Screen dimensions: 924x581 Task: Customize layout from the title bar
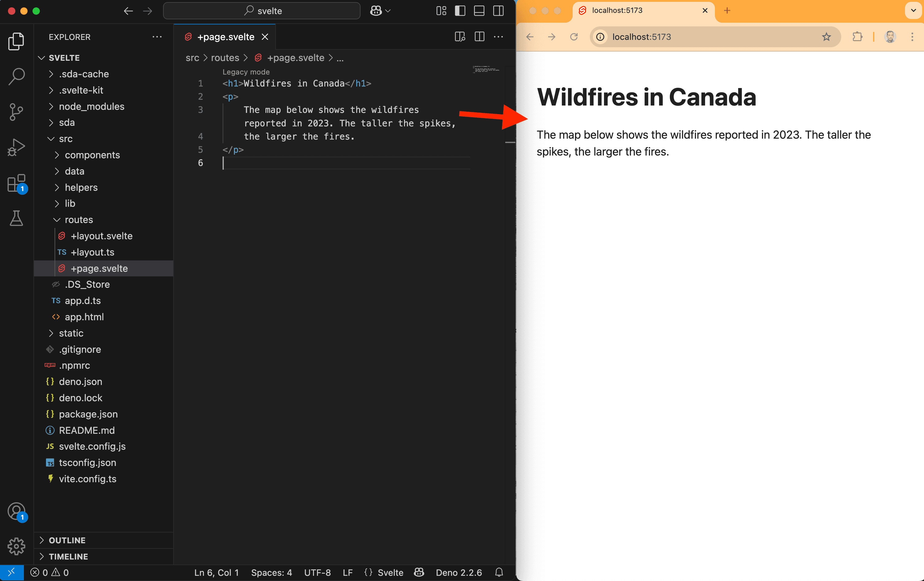click(x=441, y=11)
